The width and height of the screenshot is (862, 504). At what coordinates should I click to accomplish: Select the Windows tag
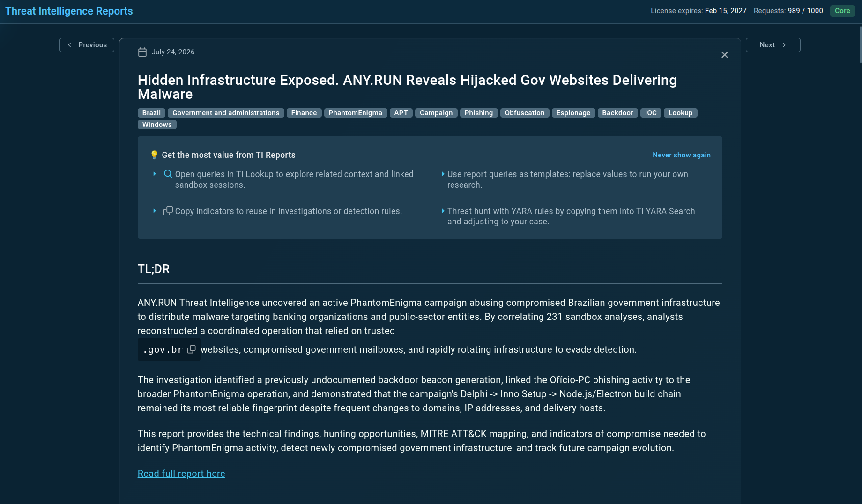click(x=157, y=125)
